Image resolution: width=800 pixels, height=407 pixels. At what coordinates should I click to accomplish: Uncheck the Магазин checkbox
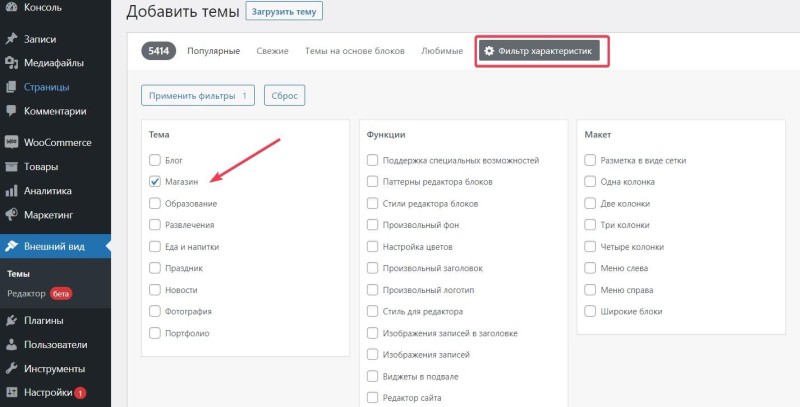coord(155,182)
